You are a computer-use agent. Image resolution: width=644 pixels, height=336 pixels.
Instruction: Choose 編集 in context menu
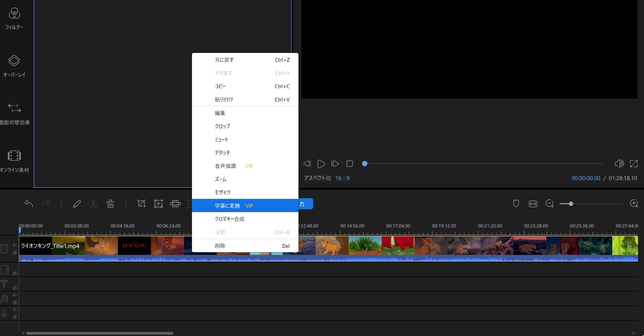(x=245, y=113)
